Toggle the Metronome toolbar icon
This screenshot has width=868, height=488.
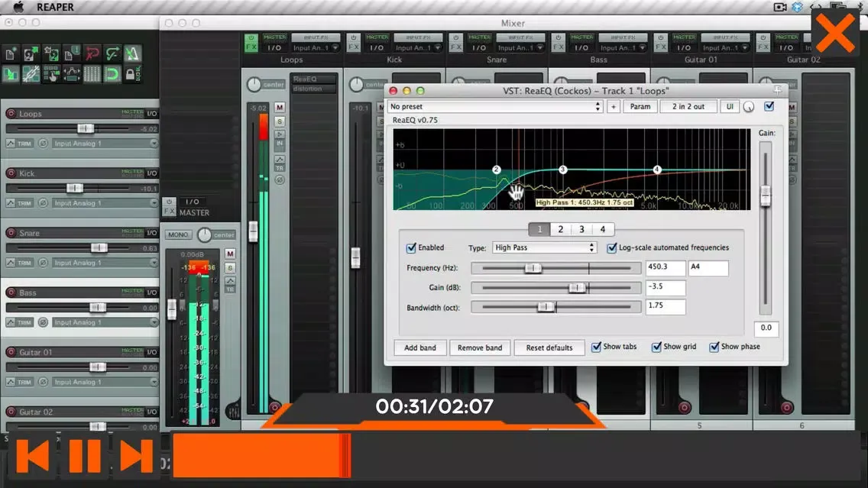[132, 53]
